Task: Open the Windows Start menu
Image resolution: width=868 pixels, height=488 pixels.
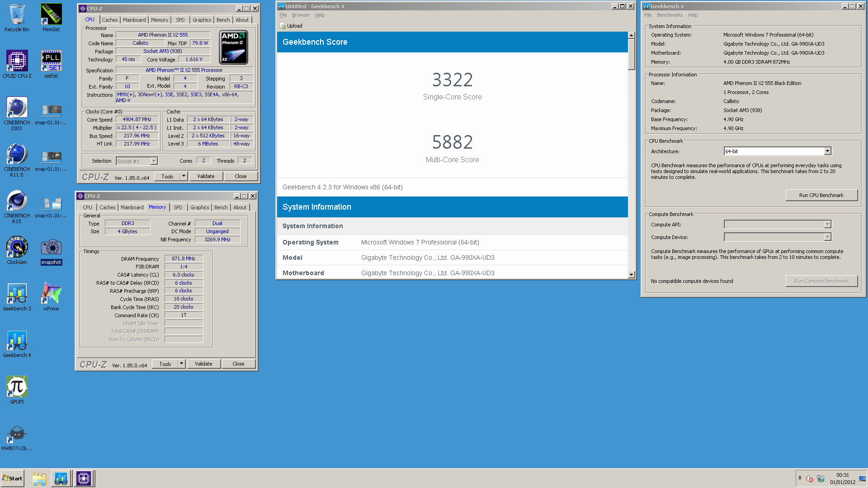Action: pyautogui.click(x=12, y=479)
